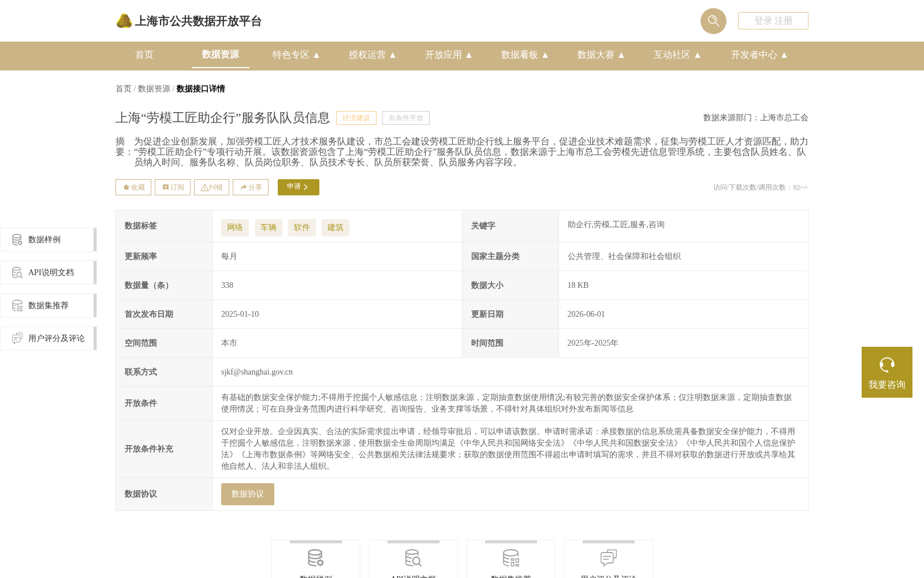Select the 车辆 data tag
The width and height of the screenshot is (924, 578).
[269, 228]
